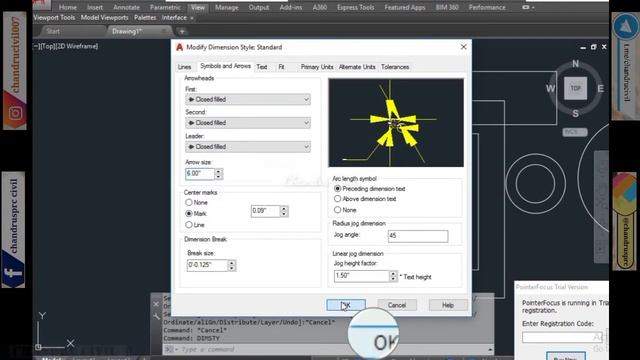
Task: Open the Palettes panel
Action: pyautogui.click(x=145, y=18)
